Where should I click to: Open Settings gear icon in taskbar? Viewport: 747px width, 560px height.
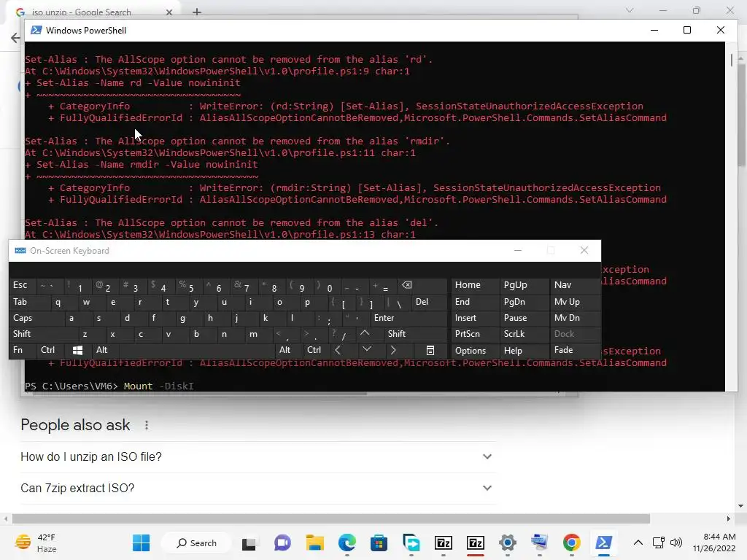coord(508,542)
